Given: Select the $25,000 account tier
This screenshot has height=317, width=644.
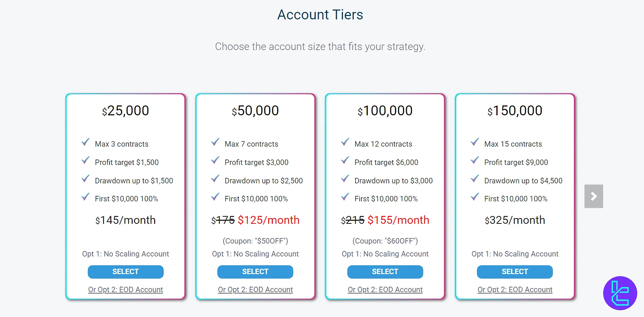Looking at the screenshot, I should pos(126,272).
